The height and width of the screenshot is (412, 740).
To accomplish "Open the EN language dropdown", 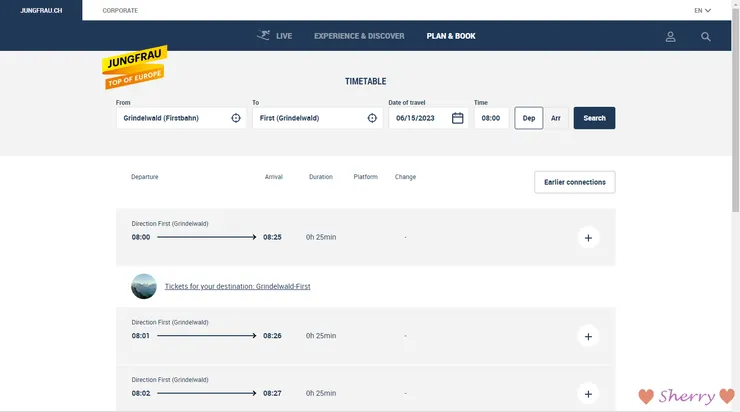I will (702, 10).
